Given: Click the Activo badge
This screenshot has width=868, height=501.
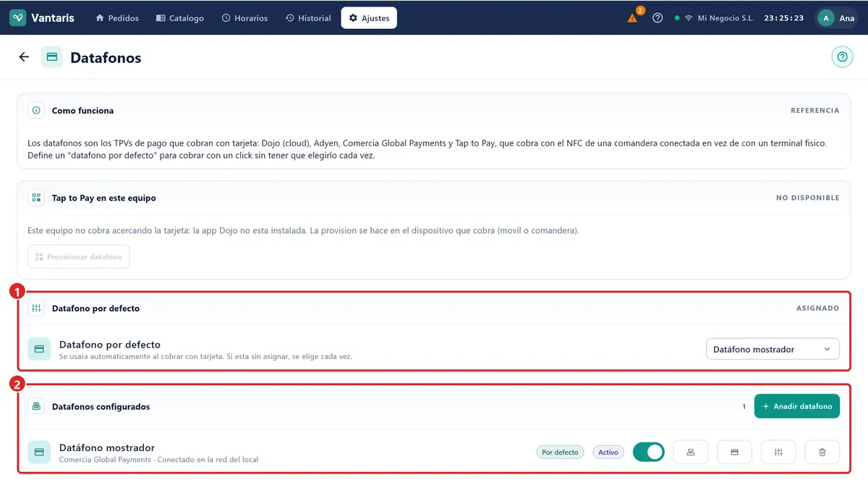Looking at the screenshot, I should [x=608, y=452].
